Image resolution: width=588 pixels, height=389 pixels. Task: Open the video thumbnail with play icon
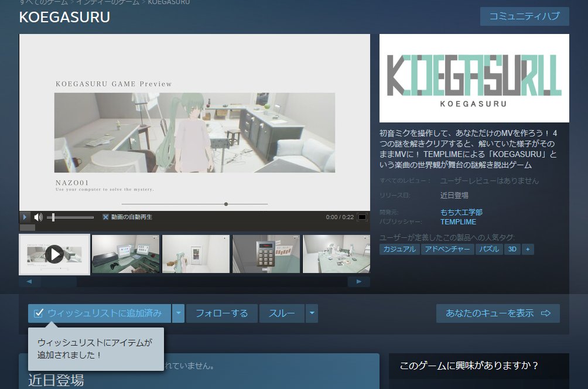[x=54, y=254]
